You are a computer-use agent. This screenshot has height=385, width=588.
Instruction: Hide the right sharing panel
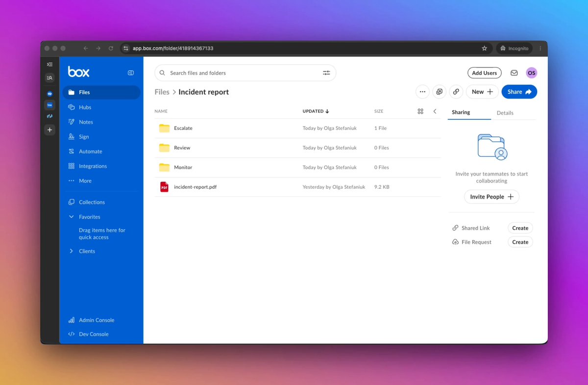click(435, 111)
